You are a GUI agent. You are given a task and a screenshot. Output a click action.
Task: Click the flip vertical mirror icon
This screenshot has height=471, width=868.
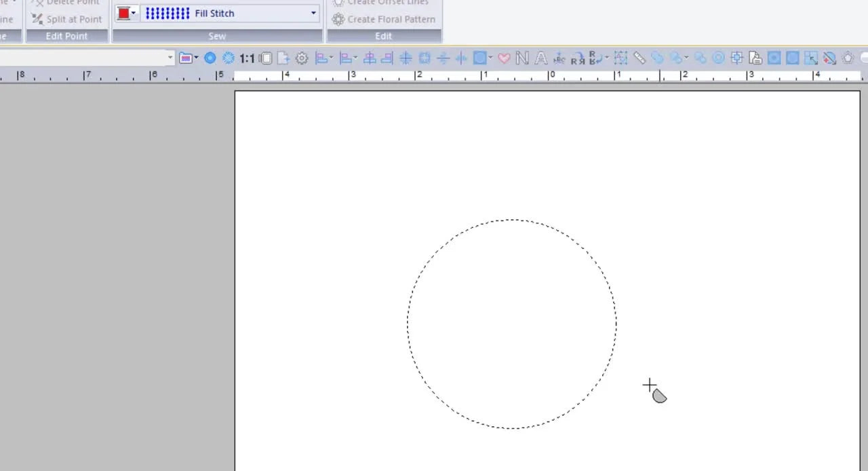click(443, 58)
